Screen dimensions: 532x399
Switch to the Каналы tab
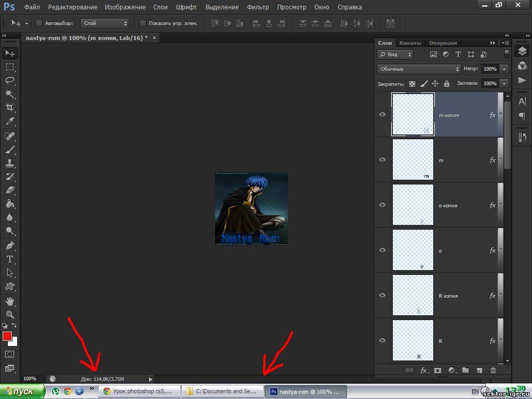[410, 43]
